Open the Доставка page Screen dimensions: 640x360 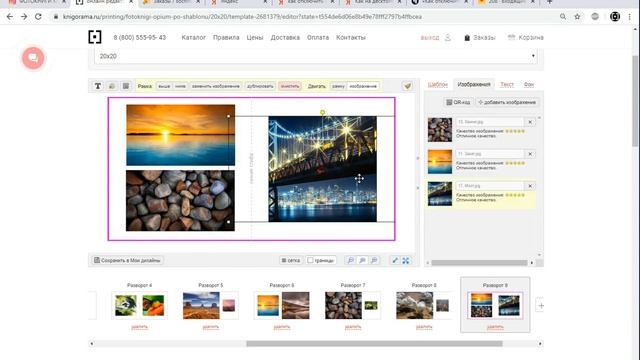pyautogui.click(x=285, y=37)
